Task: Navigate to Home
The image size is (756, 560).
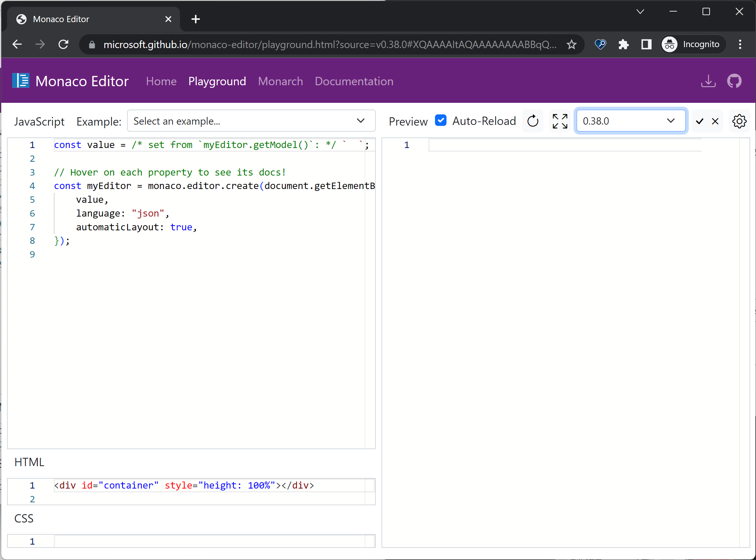Action: point(161,81)
